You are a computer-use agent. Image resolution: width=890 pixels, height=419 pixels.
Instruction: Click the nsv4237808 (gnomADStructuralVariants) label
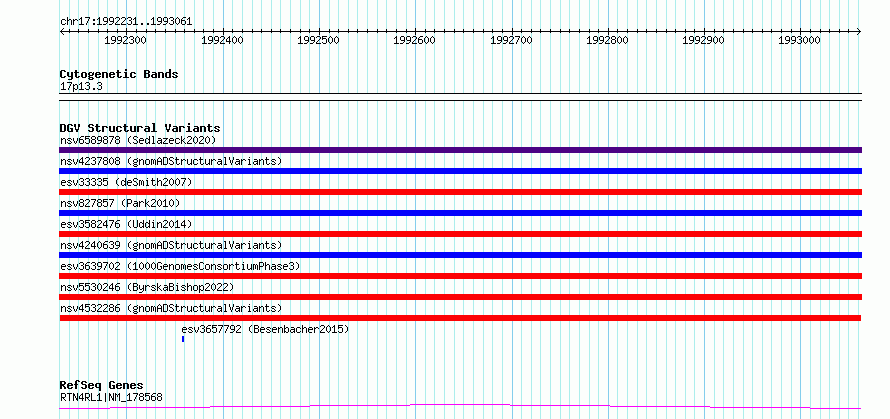[x=171, y=161]
